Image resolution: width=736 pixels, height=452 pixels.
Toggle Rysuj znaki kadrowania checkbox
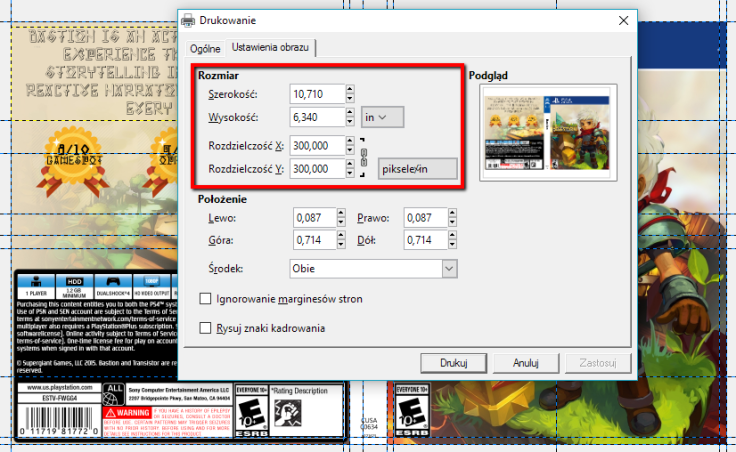pos(206,328)
